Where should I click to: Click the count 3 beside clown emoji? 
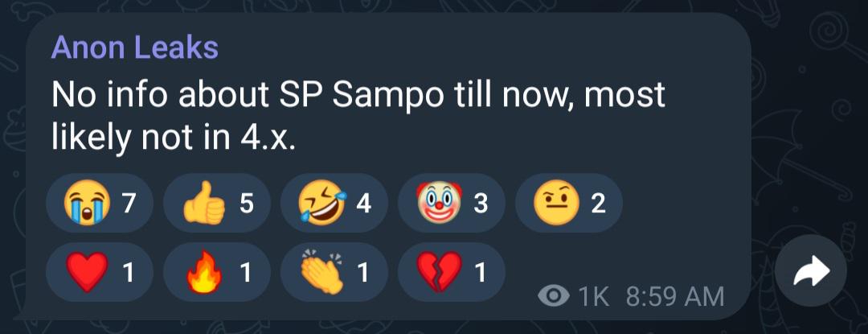coord(481,204)
